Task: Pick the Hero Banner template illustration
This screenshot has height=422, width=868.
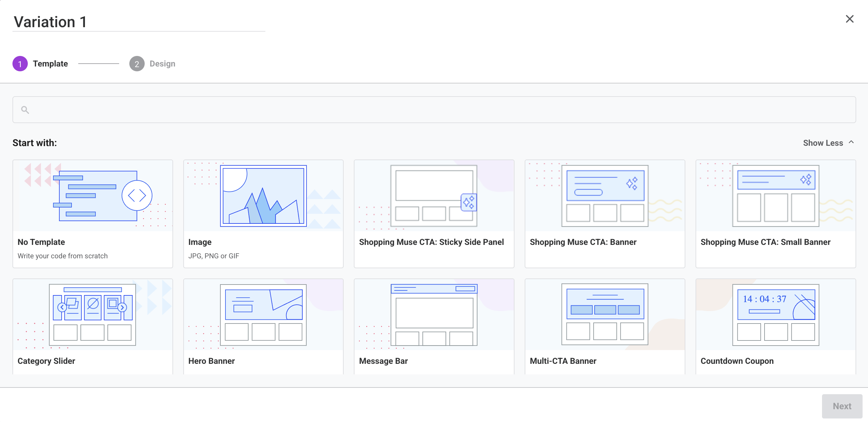Action: coord(263,314)
